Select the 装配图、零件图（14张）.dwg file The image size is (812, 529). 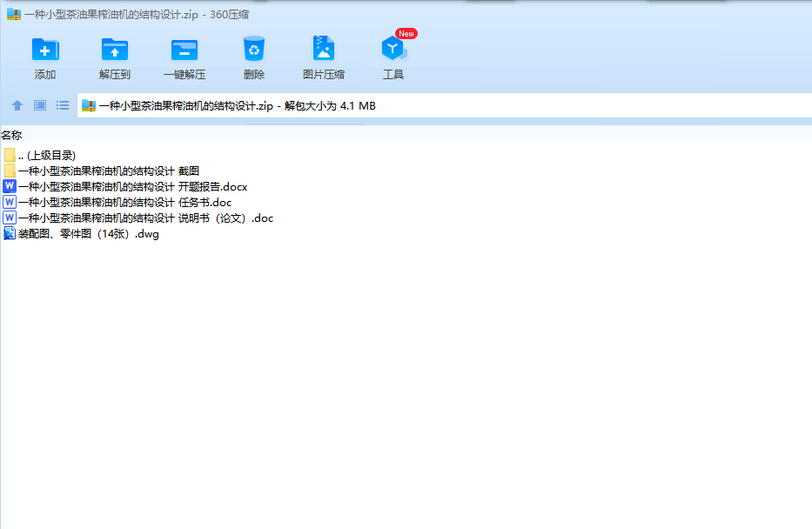[81, 234]
